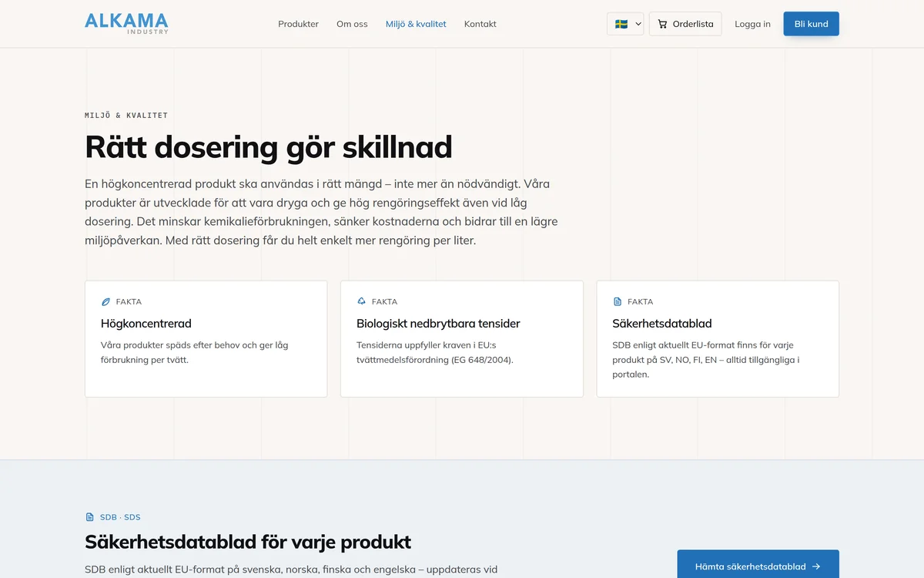Click the text mentioning SV, NO, FI, EN
The image size is (924, 578).
click(707, 360)
